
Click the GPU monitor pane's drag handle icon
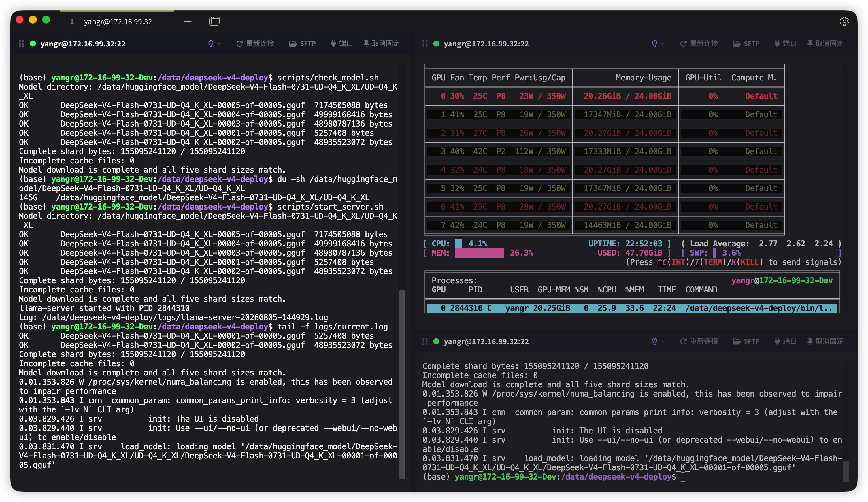pos(425,44)
